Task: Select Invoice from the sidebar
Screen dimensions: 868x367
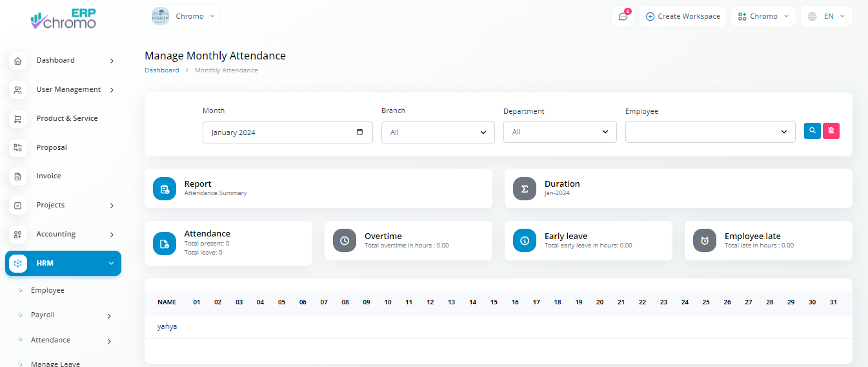Action: tap(48, 176)
